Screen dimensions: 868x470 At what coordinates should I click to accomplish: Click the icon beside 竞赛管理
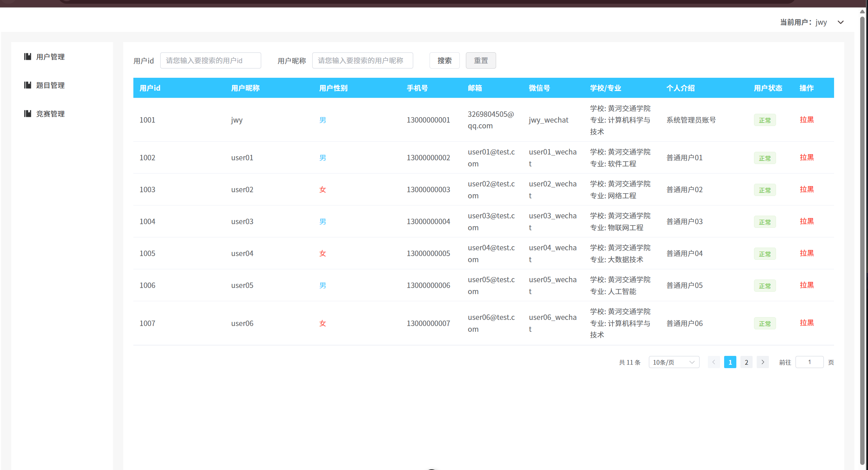27,113
